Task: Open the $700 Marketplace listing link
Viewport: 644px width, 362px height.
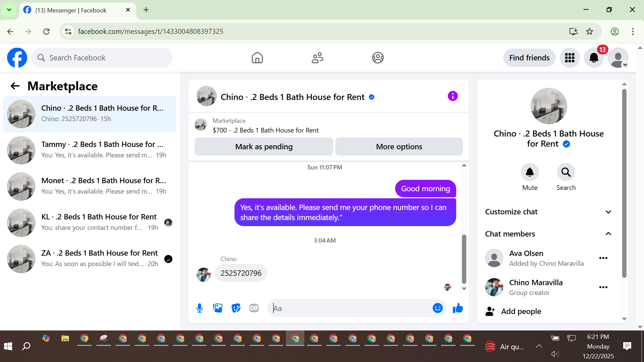Action: tap(265, 130)
